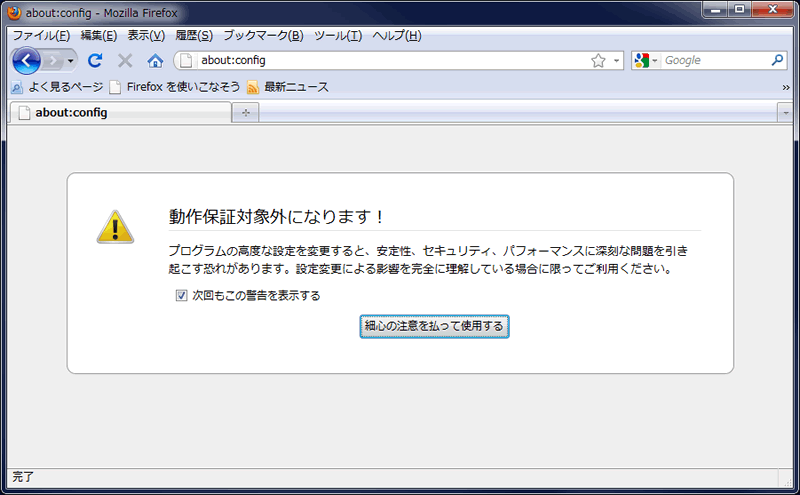
Task: Open the よく見るページ bookmark folder
Action: 57,87
